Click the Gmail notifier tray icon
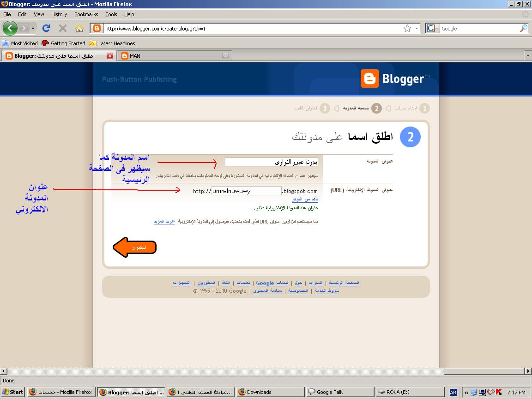532x399 pixels. [x=490, y=393]
